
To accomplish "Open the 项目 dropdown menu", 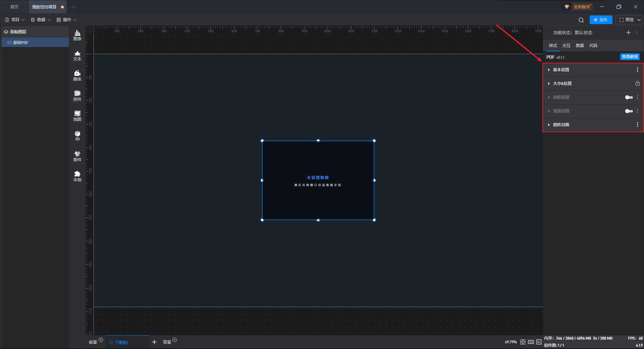I will point(15,20).
